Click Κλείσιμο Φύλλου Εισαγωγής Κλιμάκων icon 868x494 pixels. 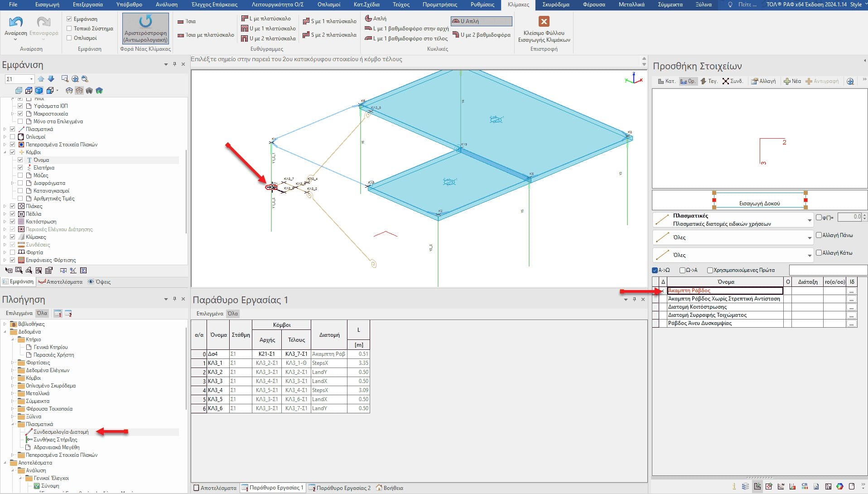[x=544, y=22]
